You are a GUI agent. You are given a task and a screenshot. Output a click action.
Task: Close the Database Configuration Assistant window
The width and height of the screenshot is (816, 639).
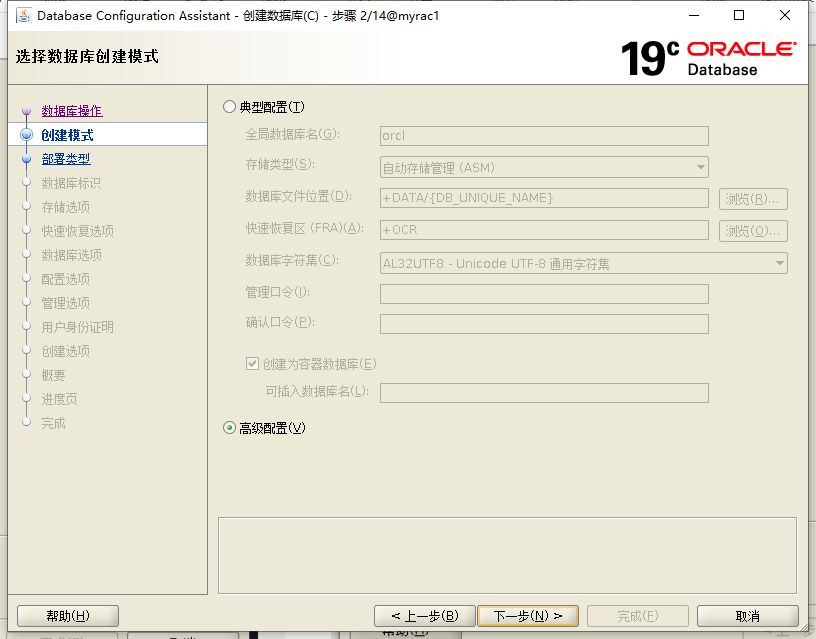[x=785, y=16]
